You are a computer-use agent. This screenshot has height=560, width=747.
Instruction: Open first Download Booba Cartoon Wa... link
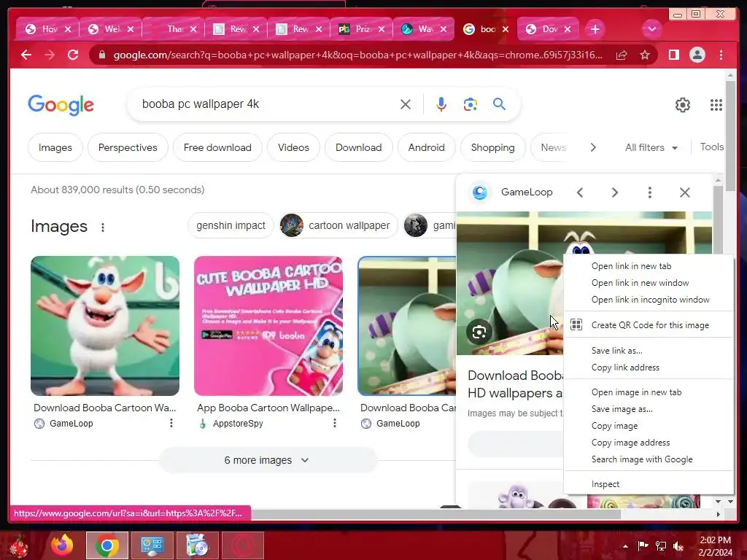(105, 408)
